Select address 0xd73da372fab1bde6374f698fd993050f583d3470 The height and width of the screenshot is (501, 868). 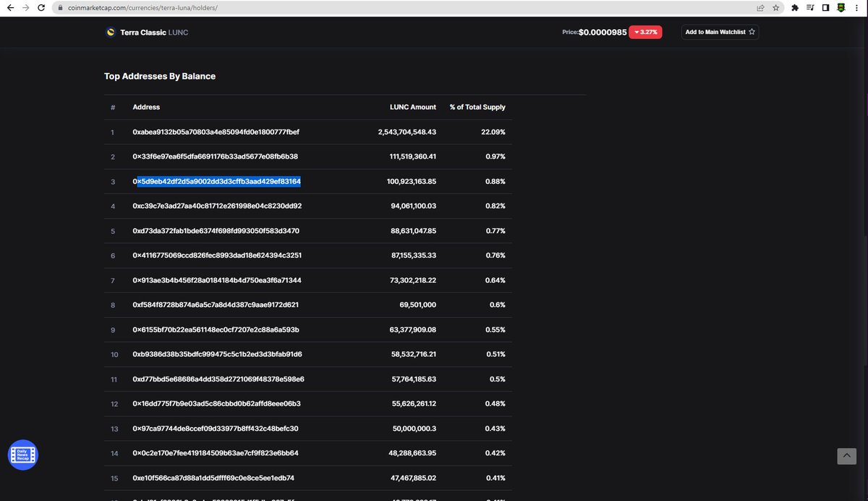[216, 231]
